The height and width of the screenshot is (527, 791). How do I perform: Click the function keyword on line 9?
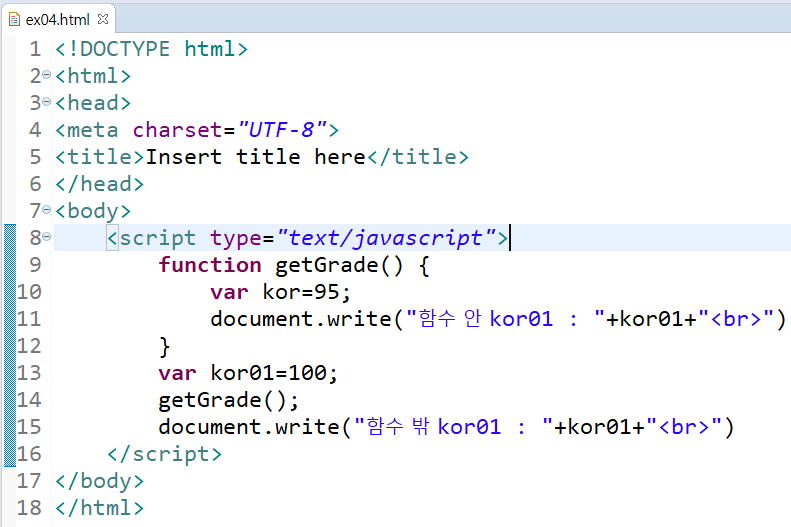click(210, 265)
